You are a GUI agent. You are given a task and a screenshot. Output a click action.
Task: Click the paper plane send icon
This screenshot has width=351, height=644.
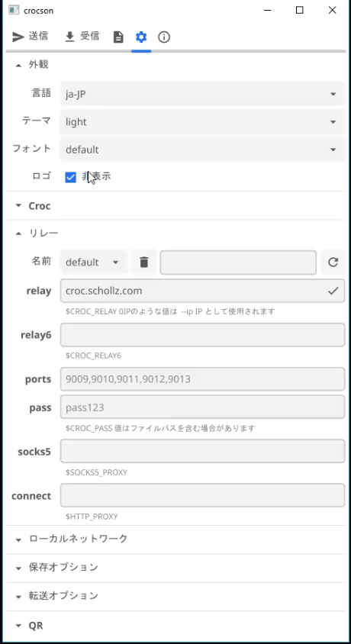tap(18, 37)
